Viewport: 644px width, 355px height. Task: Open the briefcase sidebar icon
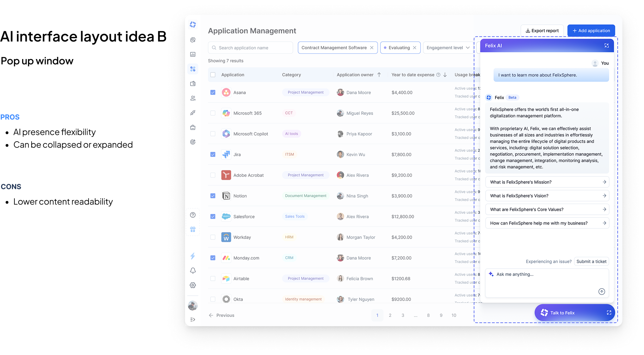click(193, 128)
